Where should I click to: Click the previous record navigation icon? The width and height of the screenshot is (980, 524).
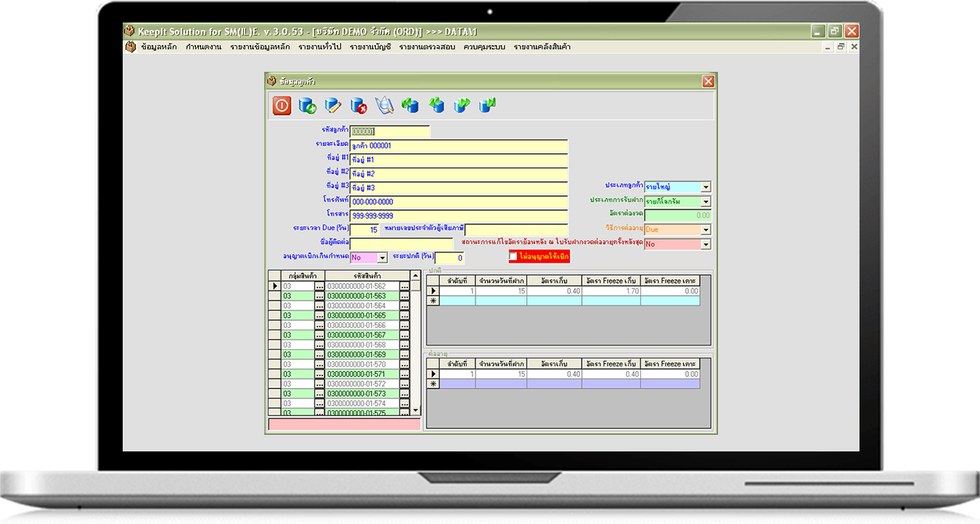(436, 105)
